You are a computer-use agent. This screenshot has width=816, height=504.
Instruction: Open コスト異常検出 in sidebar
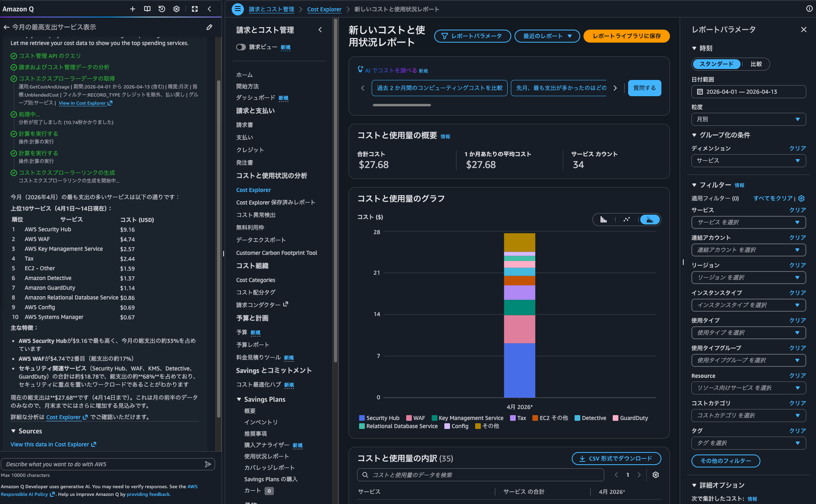tap(256, 215)
